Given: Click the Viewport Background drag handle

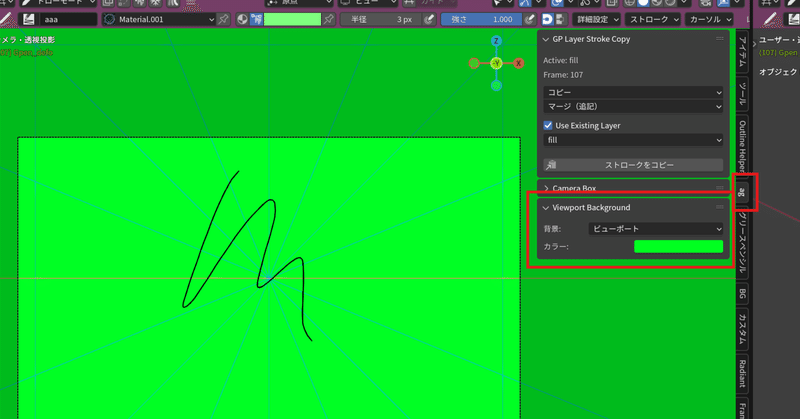Looking at the screenshot, I should click(x=719, y=207).
